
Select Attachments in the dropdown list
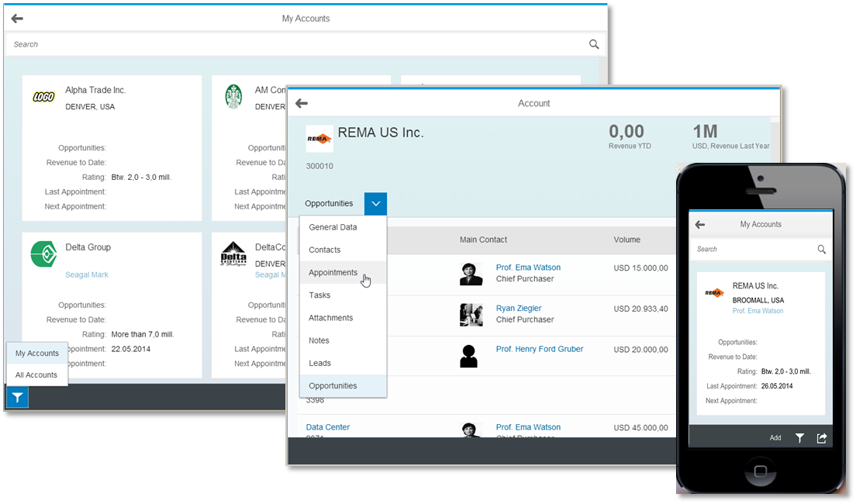[331, 318]
